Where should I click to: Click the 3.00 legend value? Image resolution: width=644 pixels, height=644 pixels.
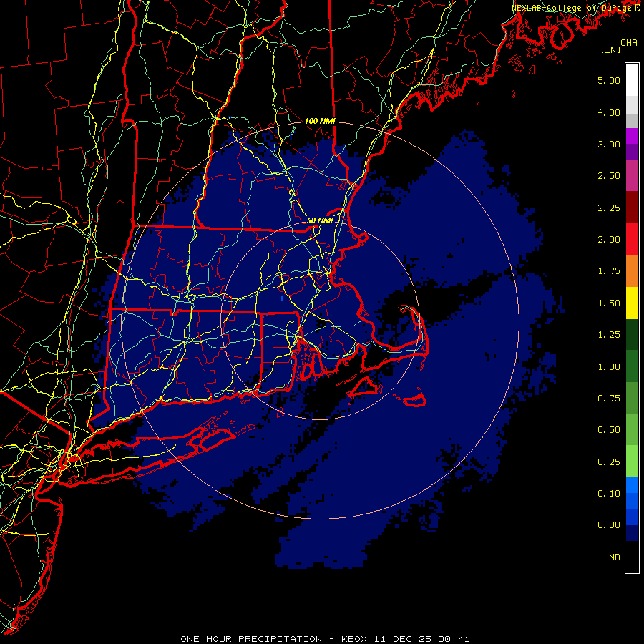[x=609, y=144]
